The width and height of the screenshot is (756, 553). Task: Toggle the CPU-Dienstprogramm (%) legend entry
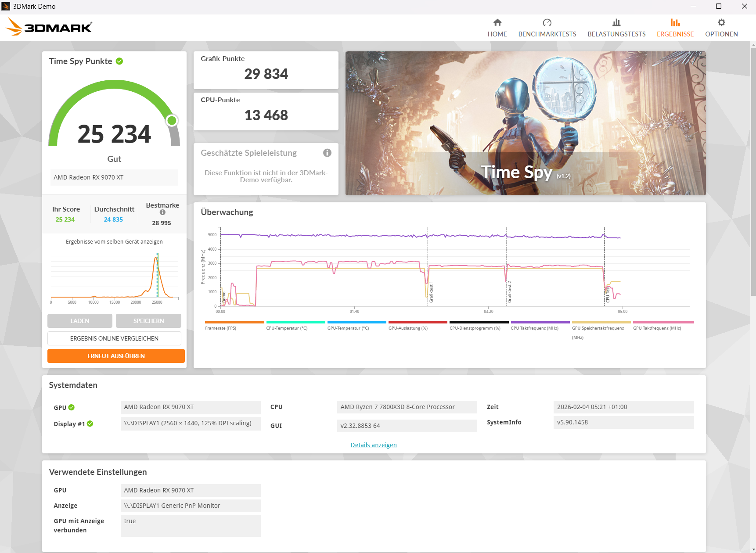[x=479, y=326]
